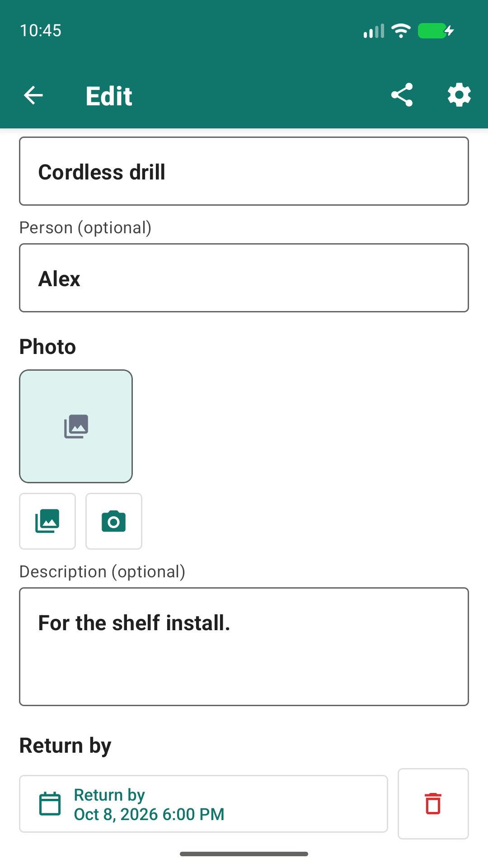Tap the bottom navigation handle bar
Screen dimensions: 488x868
point(244,854)
